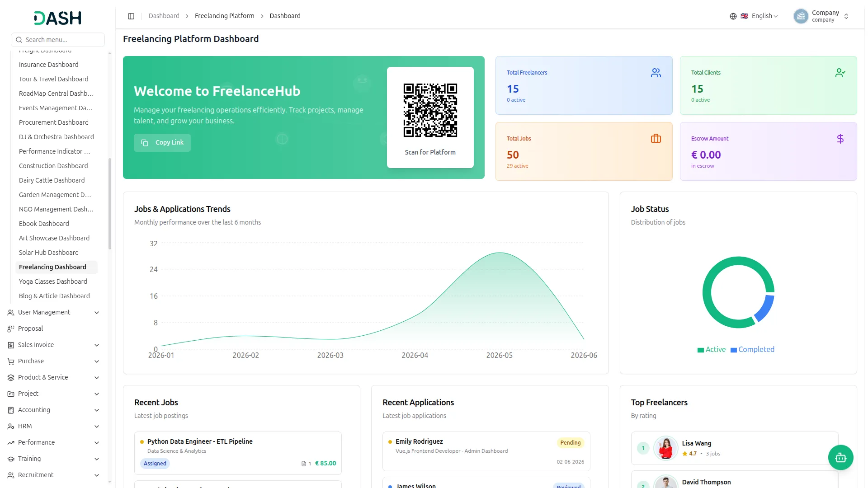Click the Total Freelancers users icon
This screenshot has width=868, height=488.
pos(656,73)
